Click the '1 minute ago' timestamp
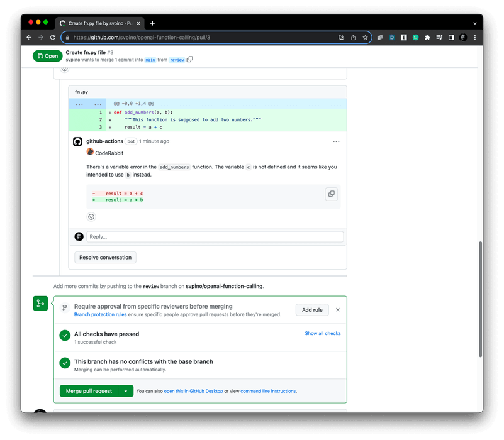This screenshot has height=440, width=504. 154,141
